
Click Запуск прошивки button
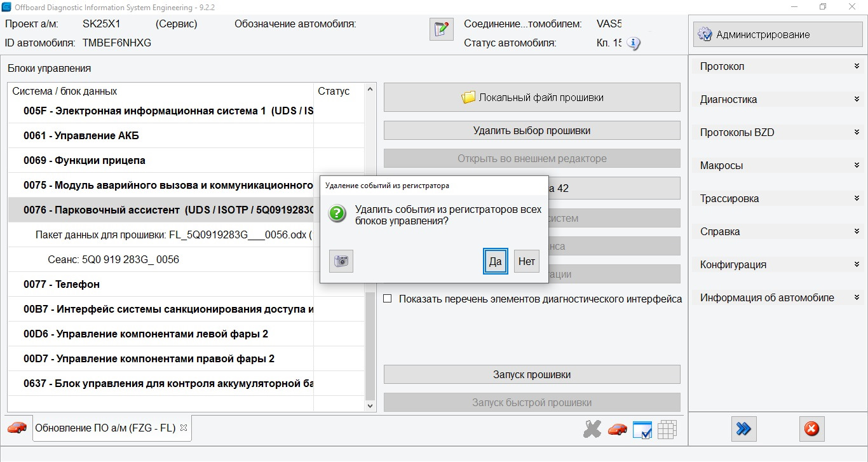(532, 374)
